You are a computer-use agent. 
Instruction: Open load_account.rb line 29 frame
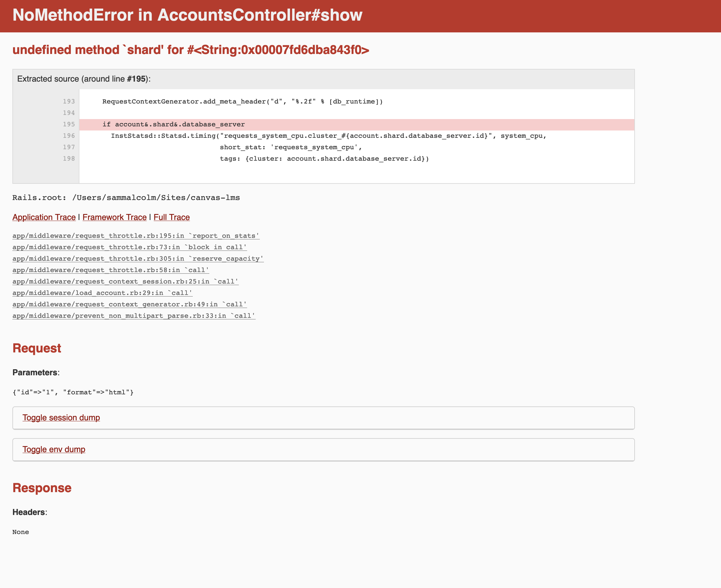[x=102, y=293]
